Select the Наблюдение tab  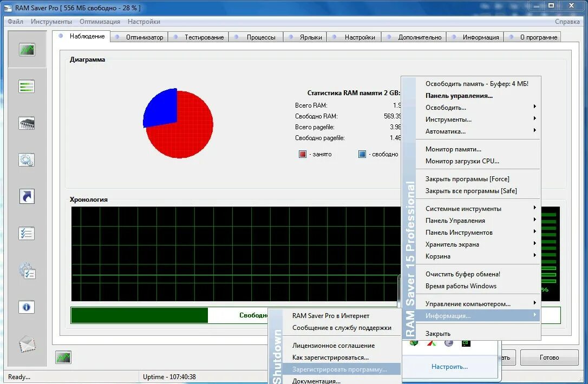(82, 36)
